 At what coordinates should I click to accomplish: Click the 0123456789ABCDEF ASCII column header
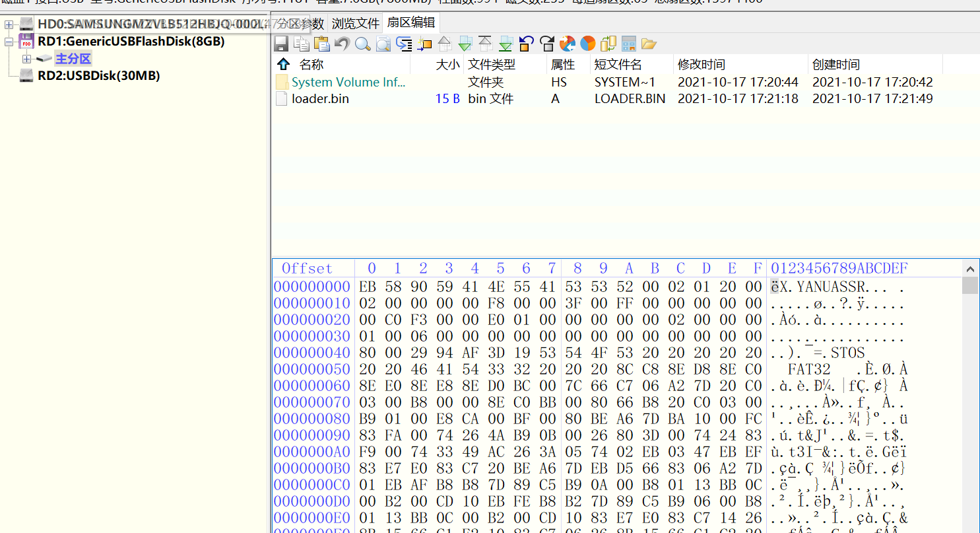click(x=839, y=268)
